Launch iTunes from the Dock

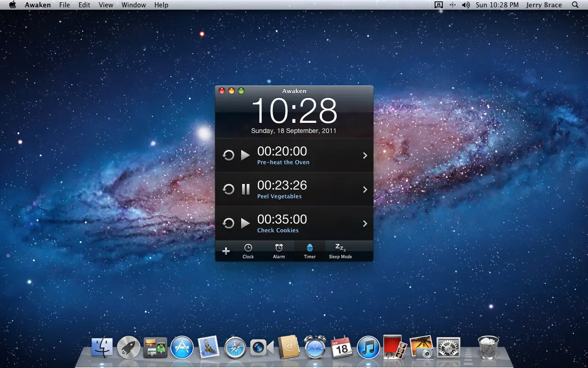[368, 347]
